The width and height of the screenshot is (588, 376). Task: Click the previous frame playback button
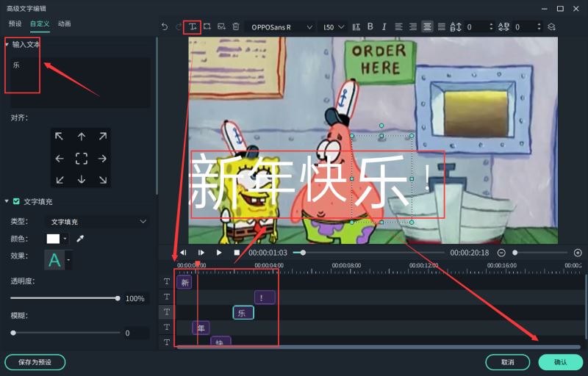[183, 253]
